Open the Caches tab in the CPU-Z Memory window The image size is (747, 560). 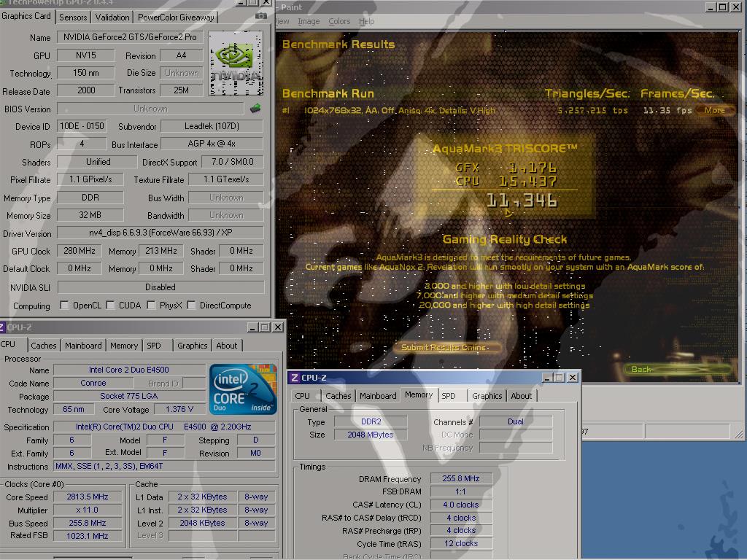(338, 396)
